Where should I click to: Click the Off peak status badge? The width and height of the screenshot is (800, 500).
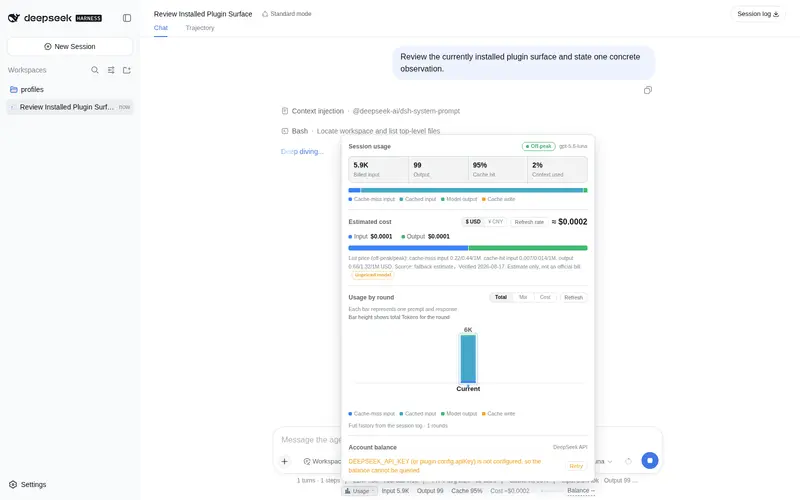click(538, 146)
